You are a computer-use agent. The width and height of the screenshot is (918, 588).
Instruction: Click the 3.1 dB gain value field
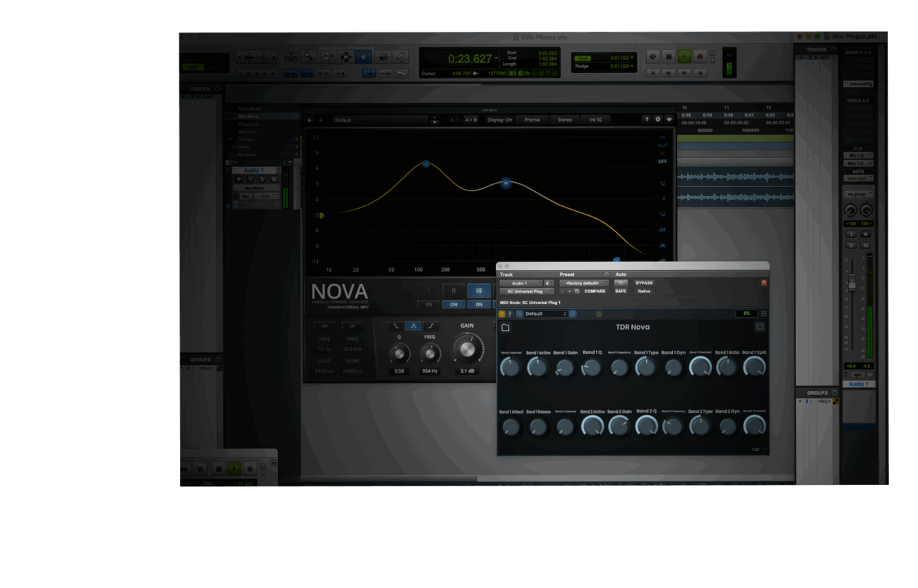point(467,371)
